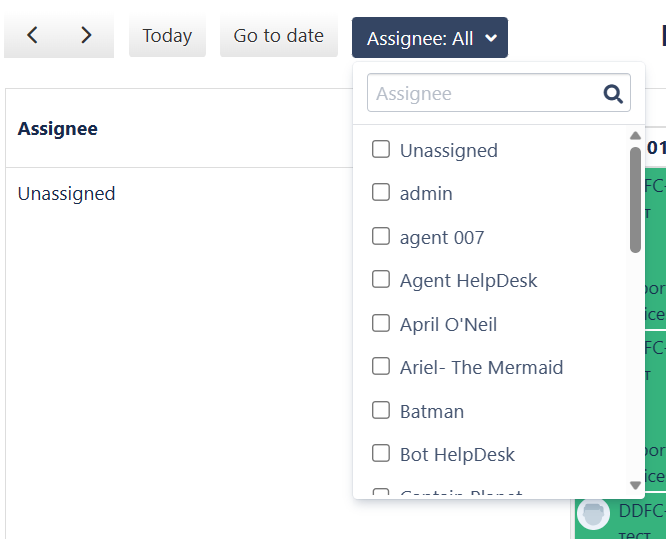Pick Bot HelpDesk from the list

[381, 454]
